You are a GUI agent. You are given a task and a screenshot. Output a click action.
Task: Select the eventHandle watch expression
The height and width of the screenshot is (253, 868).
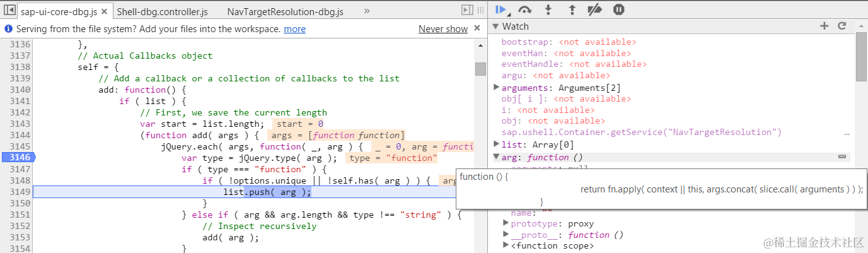coord(574,64)
